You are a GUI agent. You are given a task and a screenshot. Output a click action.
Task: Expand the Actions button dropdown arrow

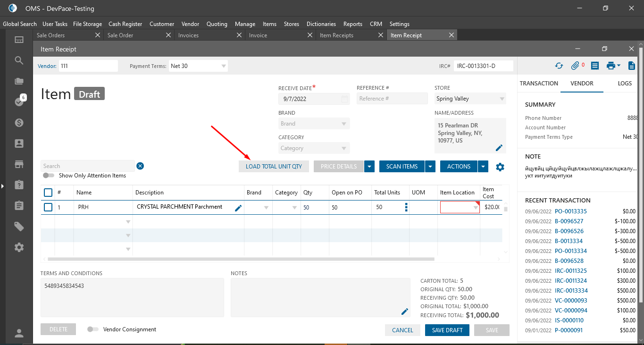pyautogui.click(x=483, y=166)
